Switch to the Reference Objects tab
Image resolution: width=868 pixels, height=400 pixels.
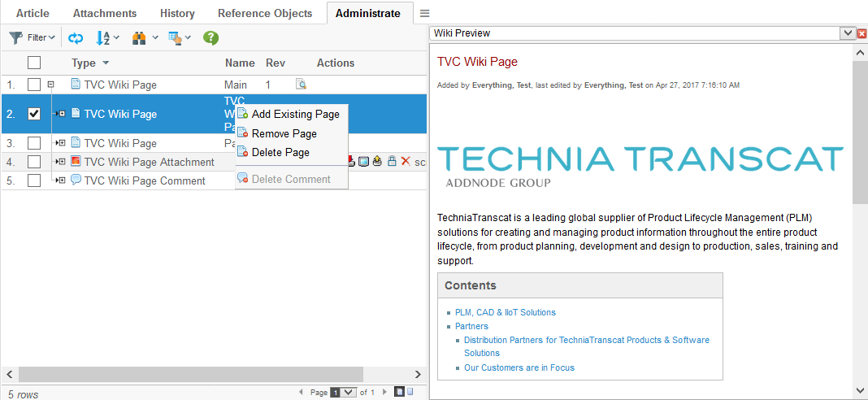click(264, 13)
